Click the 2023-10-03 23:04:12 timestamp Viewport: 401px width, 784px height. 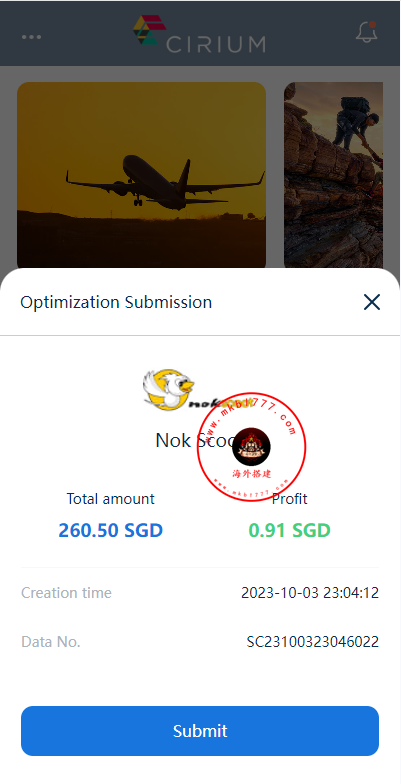click(310, 593)
